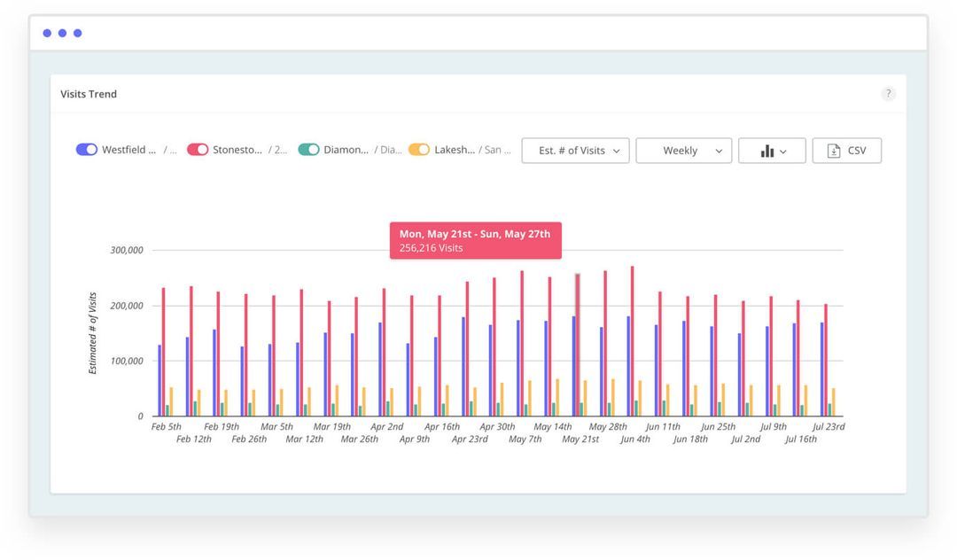This screenshot has height=560, width=957.
Task: Toggle the Westfield series switch
Action: (85, 149)
